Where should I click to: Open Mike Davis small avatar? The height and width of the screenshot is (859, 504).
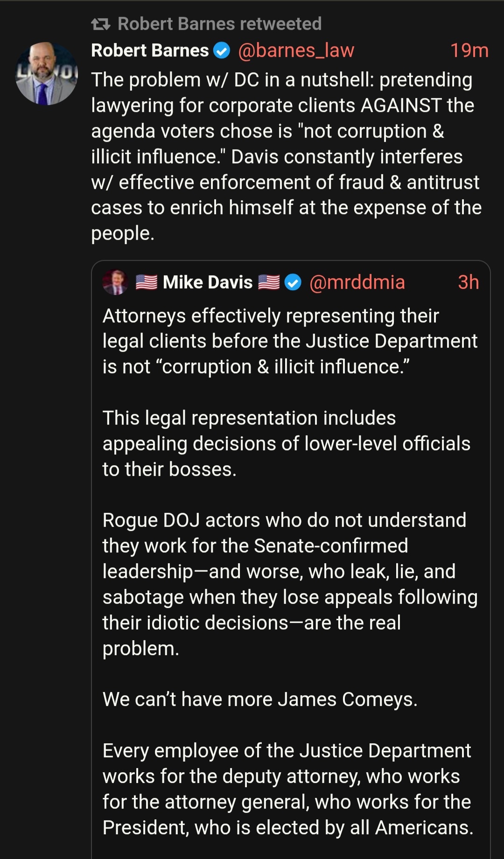point(115,282)
